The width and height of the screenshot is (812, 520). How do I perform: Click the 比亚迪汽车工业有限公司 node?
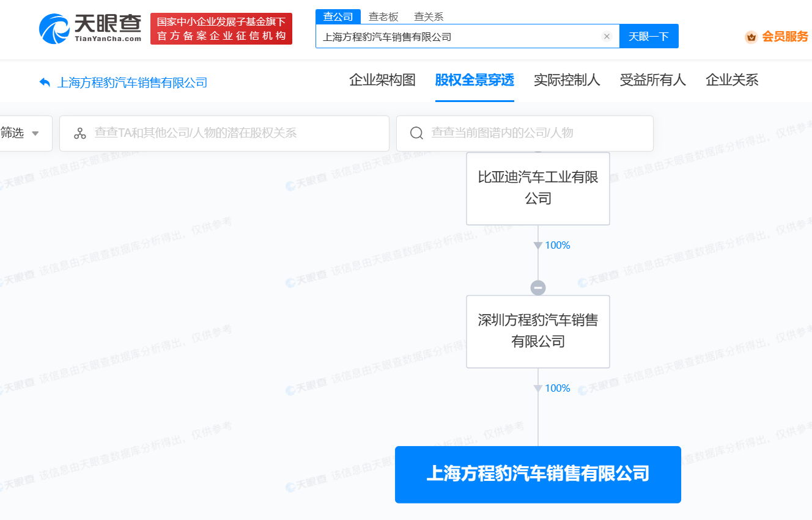click(x=538, y=188)
